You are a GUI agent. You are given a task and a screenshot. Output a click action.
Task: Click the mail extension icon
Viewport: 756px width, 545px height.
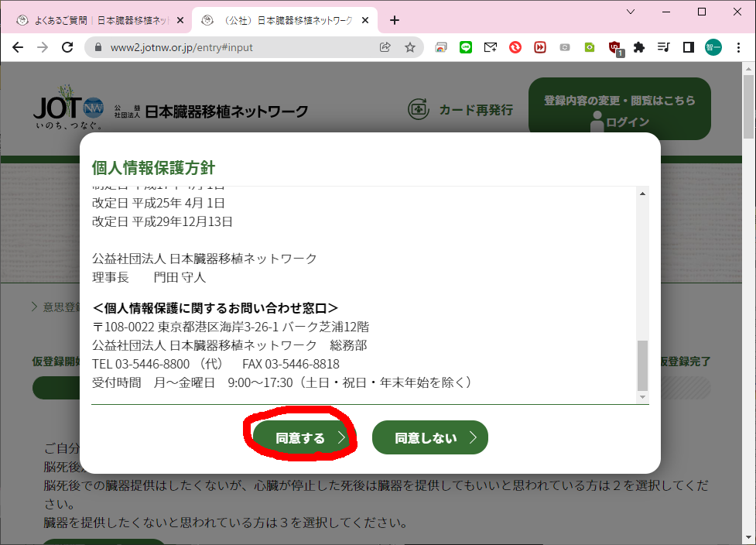[491, 47]
